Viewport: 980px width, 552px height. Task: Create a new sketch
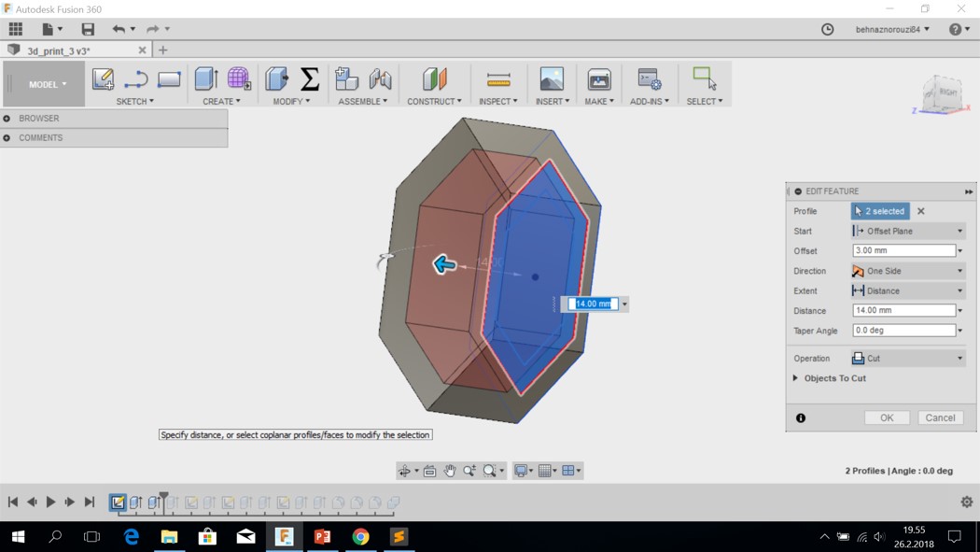click(103, 79)
